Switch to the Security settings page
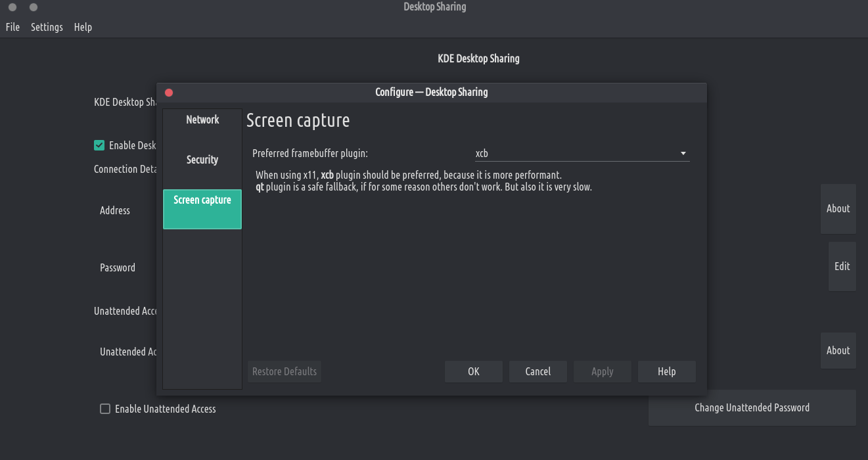The height and width of the screenshot is (460, 868). point(202,160)
